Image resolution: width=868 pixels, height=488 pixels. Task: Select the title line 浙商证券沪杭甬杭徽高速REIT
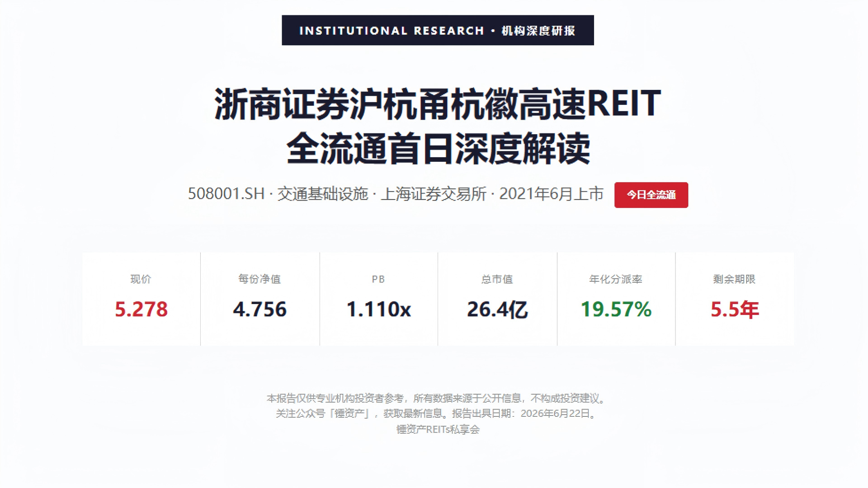[438, 104]
